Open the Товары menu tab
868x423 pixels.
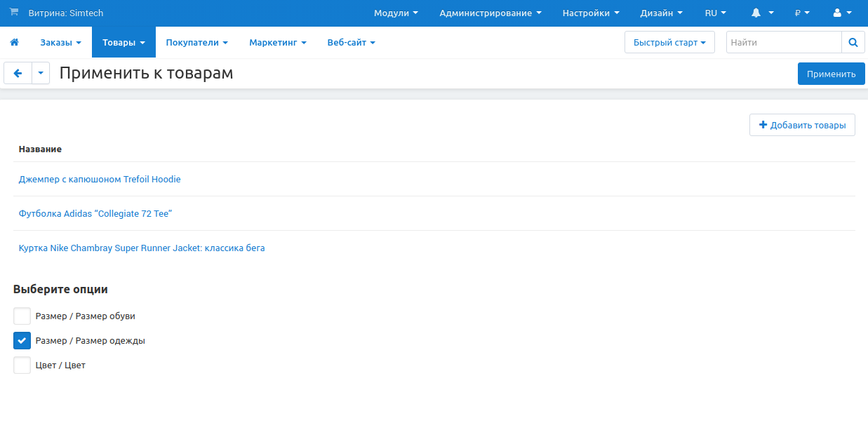[x=123, y=43]
